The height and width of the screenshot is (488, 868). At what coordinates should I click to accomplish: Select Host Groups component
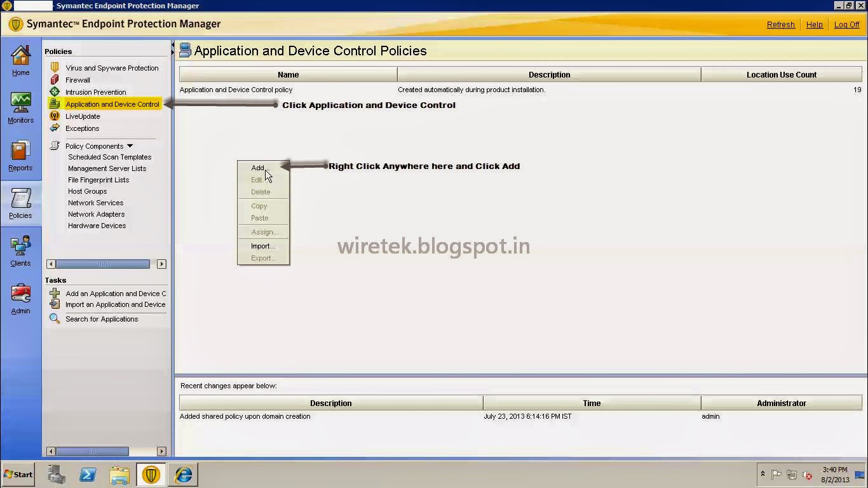87,191
